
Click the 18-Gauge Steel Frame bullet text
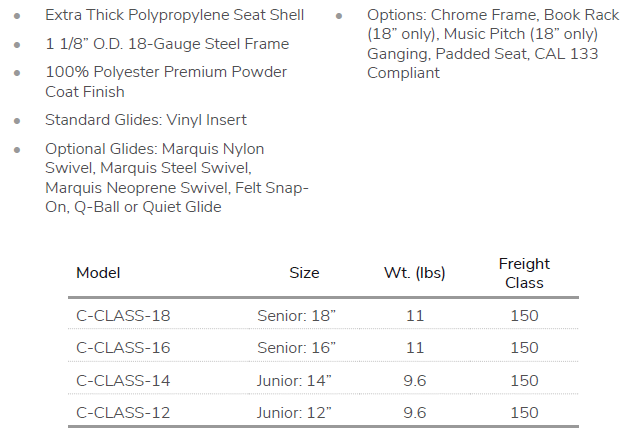pos(167,44)
